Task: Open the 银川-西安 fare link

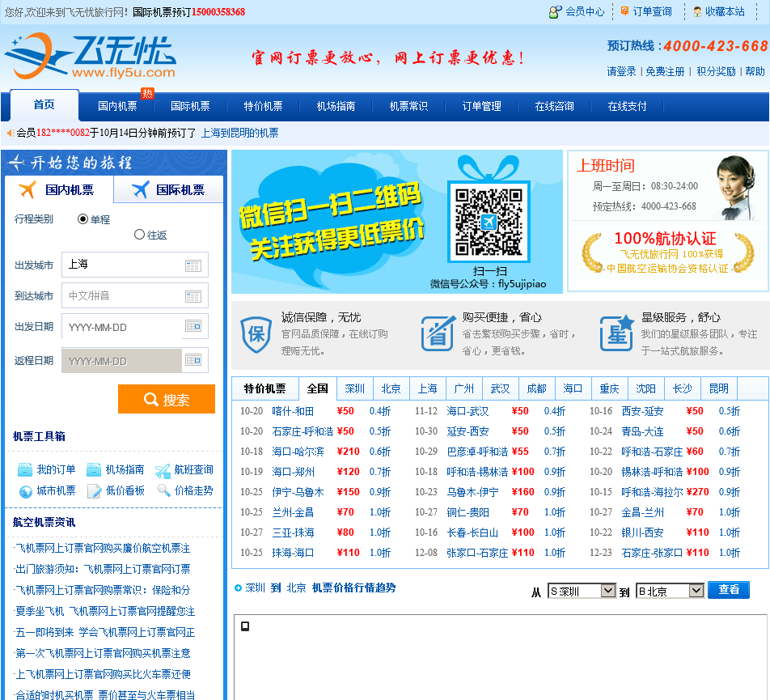Action: click(642, 532)
